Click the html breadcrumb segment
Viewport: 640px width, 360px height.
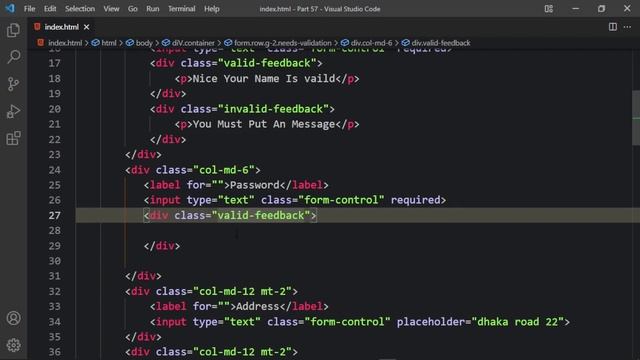coord(109,43)
